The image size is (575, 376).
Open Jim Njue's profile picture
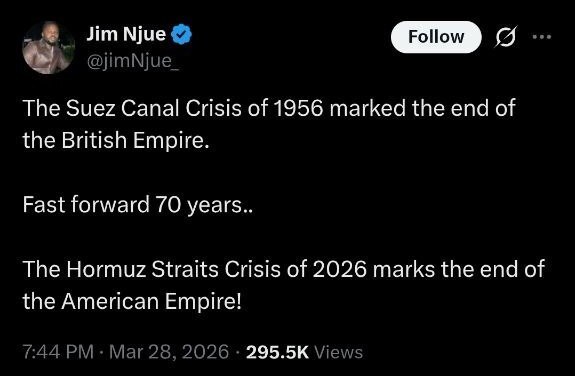(x=48, y=47)
